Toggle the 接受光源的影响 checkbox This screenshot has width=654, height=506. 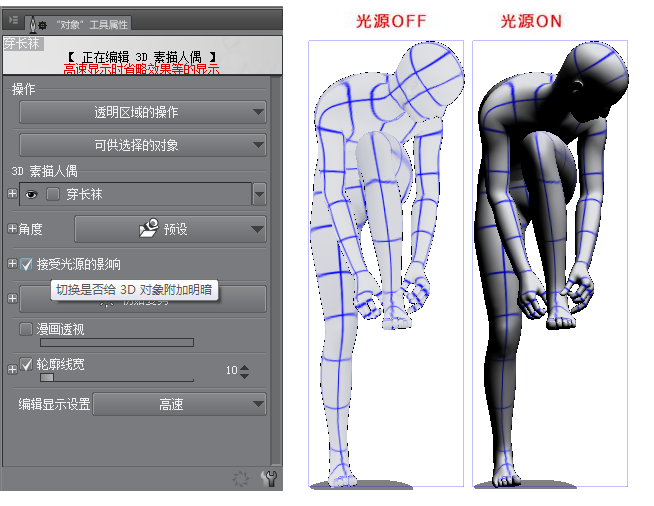click(26, 264)
